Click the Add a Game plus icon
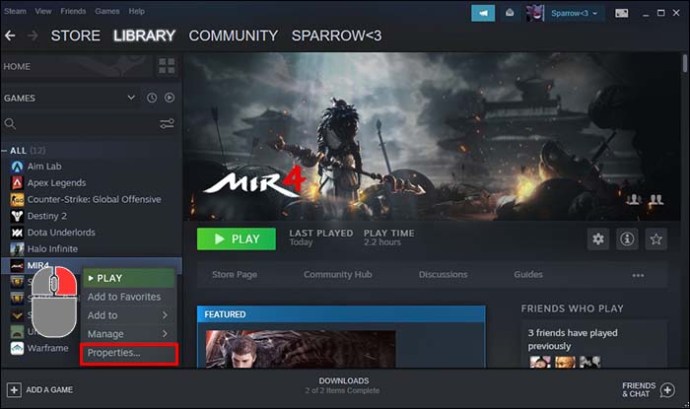The image size is (690, 409). (14, 390)
